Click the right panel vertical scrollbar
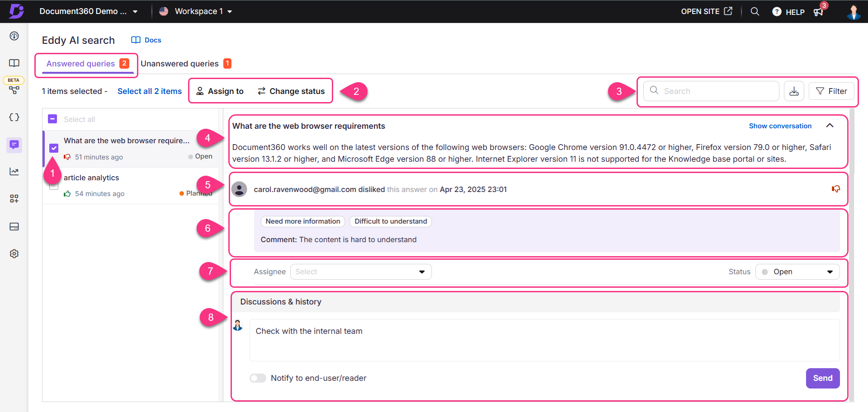The height and width of the screenshot is (412, 868). (852, 141)
